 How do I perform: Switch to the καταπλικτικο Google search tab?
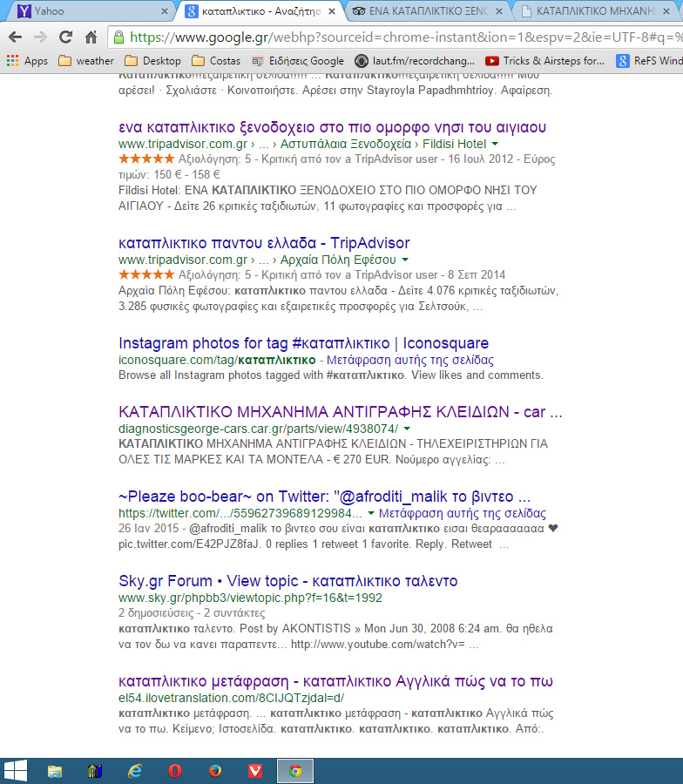pyautogui.click(x=260, y=11)
